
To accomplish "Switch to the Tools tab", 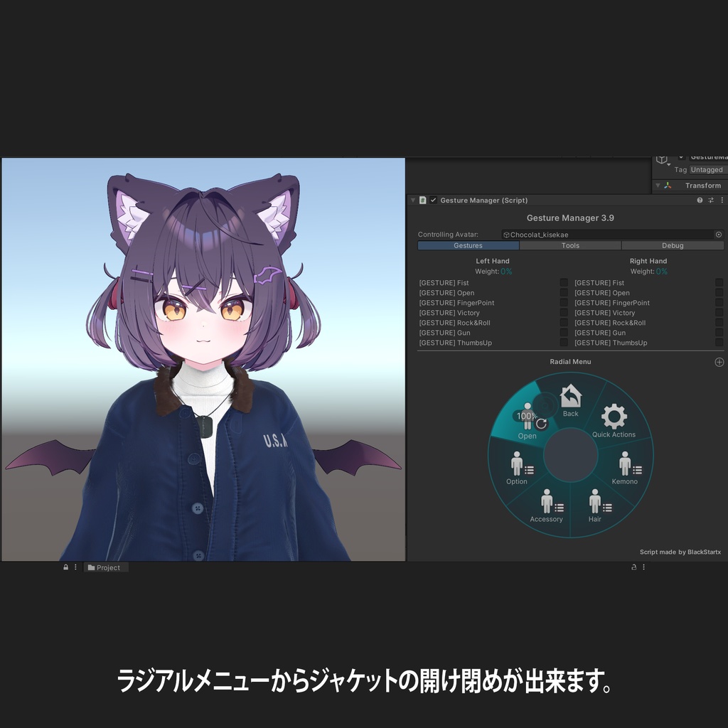I will (569, 245).
